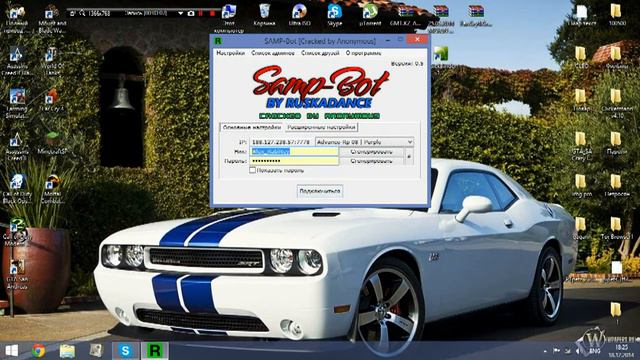Expand the recorder toolbar dropdown arrow
Image resolution: width=640 pixels, height=360 pixels.
click(x=180, y=13)
